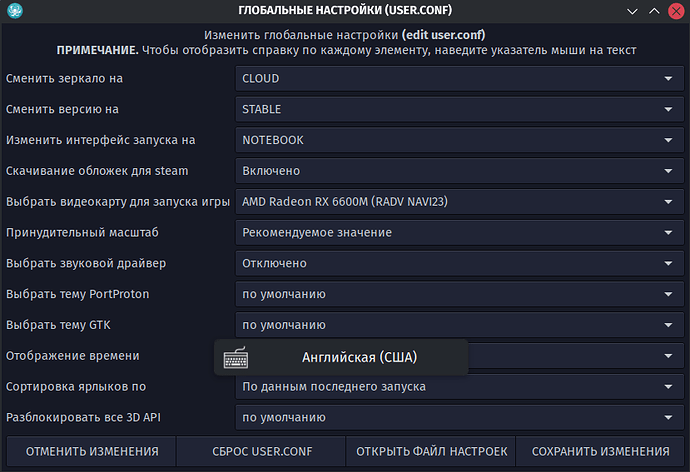The height and width of the screenshot is (472, 690).
Task: Click the 'Сменить версию на' label
Action: pos(62,110)
